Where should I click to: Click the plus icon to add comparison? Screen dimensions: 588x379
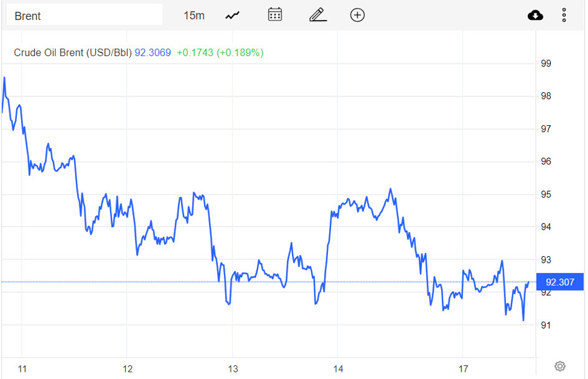click(x=357, y=15)
